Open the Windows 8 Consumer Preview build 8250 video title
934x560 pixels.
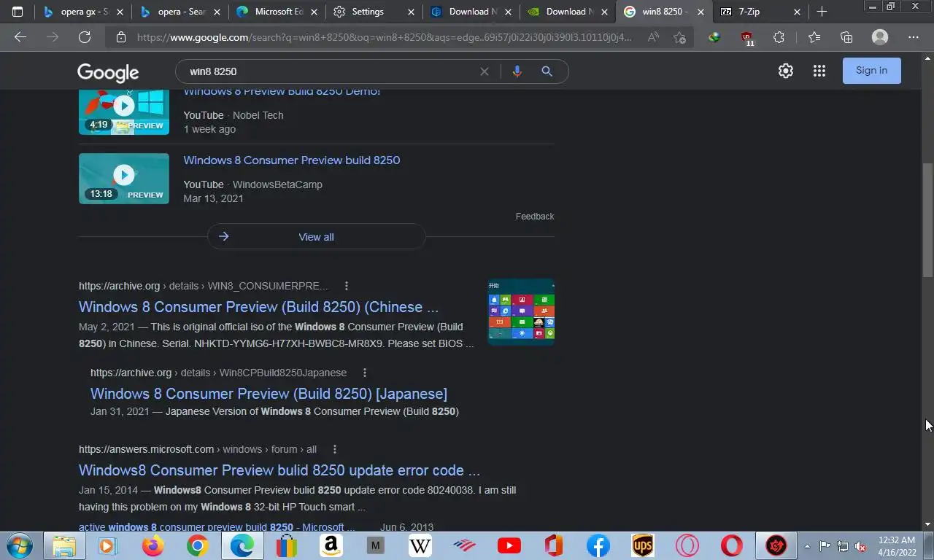tap(292, 160)
